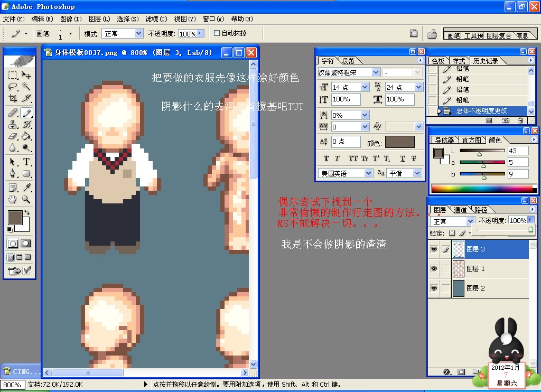This screenshot has height=392, width=541.
Task: Select the Lasso tool
Action: 13,86
